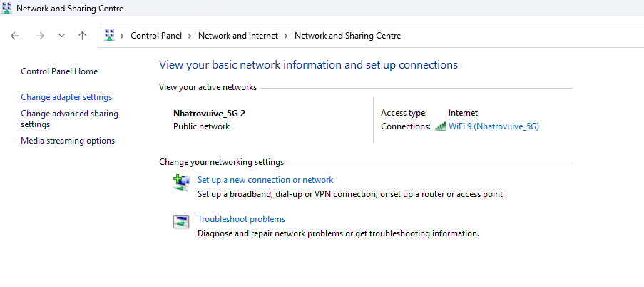Open the recent locations dropdown arrow

click(61, 36)
